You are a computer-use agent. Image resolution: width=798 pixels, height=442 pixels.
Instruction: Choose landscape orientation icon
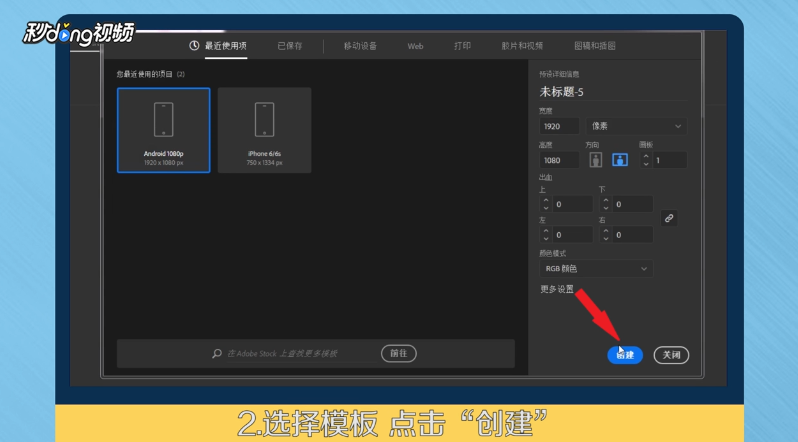point(619,160)
